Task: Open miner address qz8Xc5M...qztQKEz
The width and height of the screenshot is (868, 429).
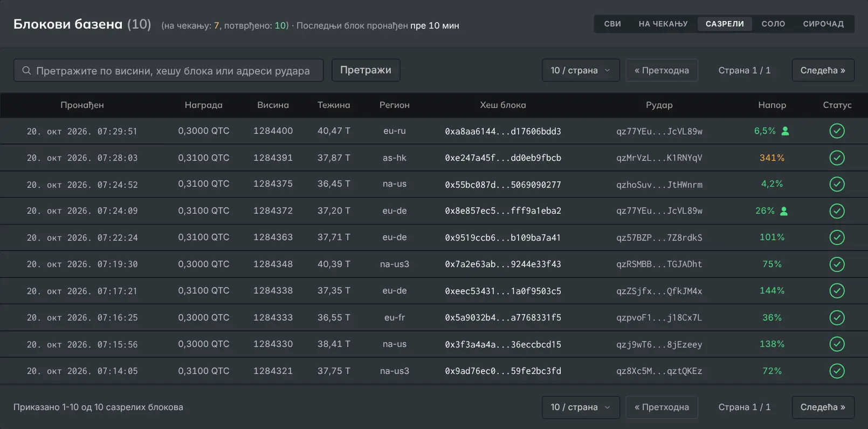Action: pos(659,371)
